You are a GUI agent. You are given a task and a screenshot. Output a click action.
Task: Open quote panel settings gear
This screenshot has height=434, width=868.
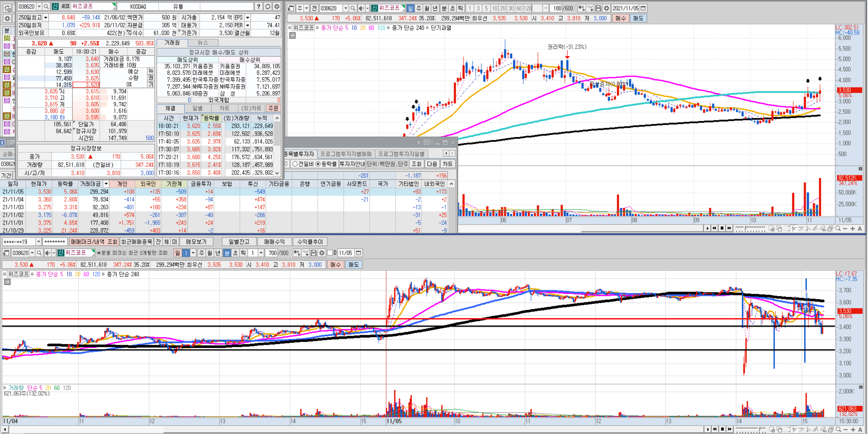click(x=277, y=6)
